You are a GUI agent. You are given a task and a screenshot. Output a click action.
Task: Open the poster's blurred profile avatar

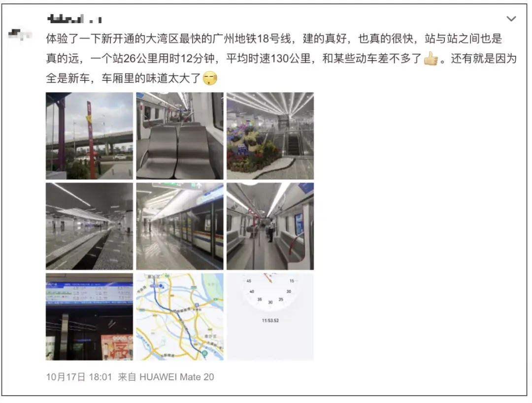click(19, 34)
